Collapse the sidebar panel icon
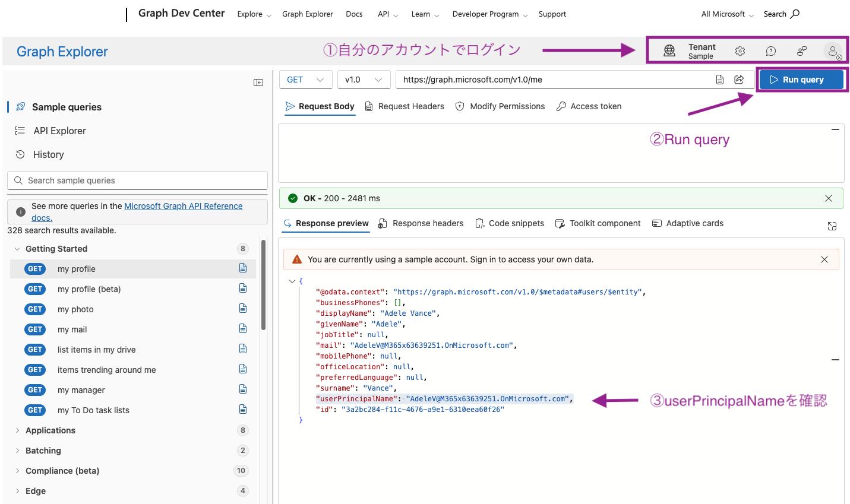Viewport: 850px width, 504px height. (258, 83)
